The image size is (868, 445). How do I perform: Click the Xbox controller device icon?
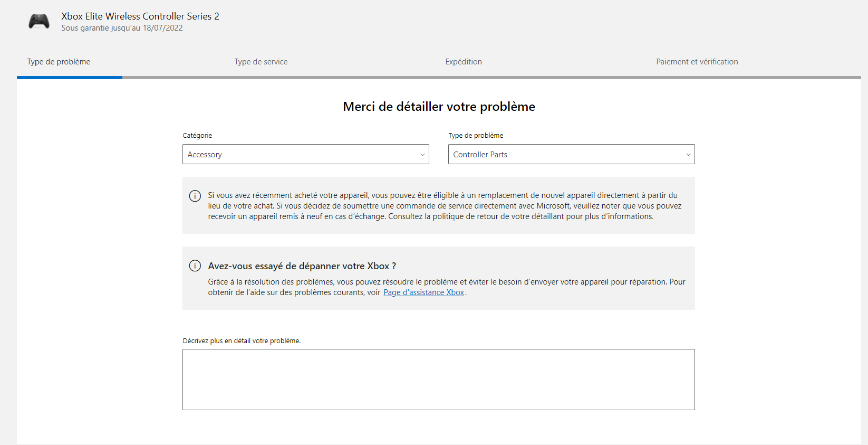point(39,21)
